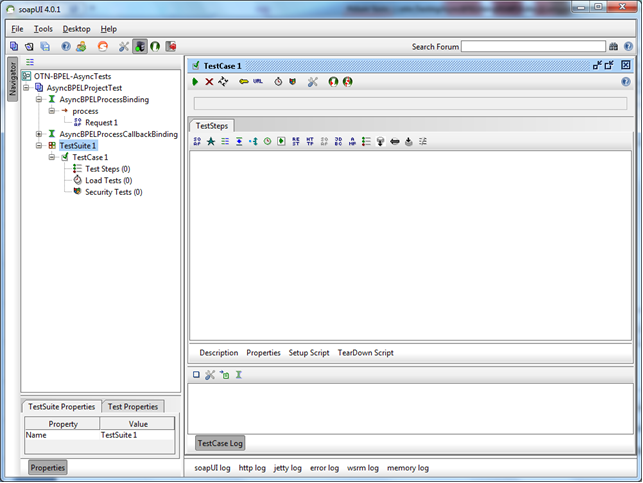This screenshot has width=643, height=483.
Task: Click the navigator tree list icon
Action: tap(30, 62)
